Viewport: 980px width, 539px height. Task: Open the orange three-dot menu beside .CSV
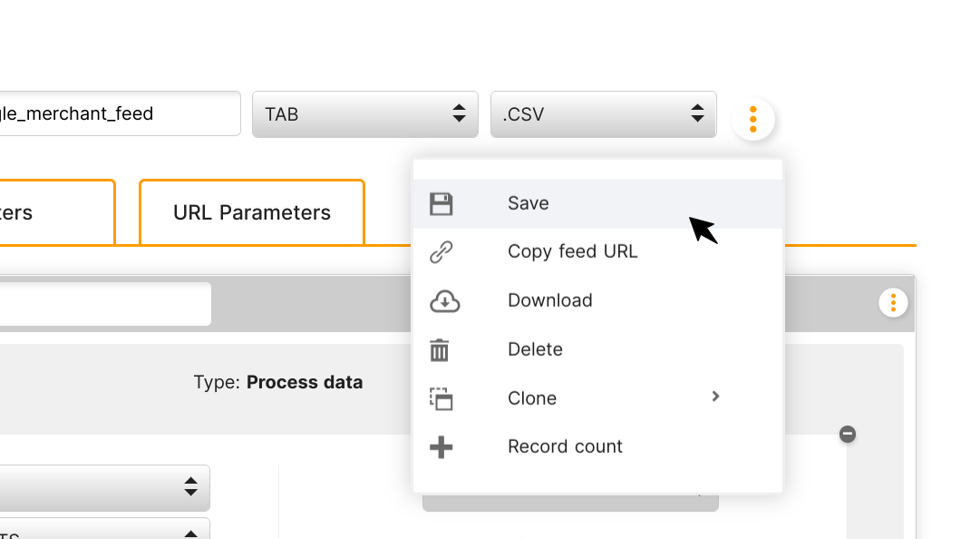[753, 119]
